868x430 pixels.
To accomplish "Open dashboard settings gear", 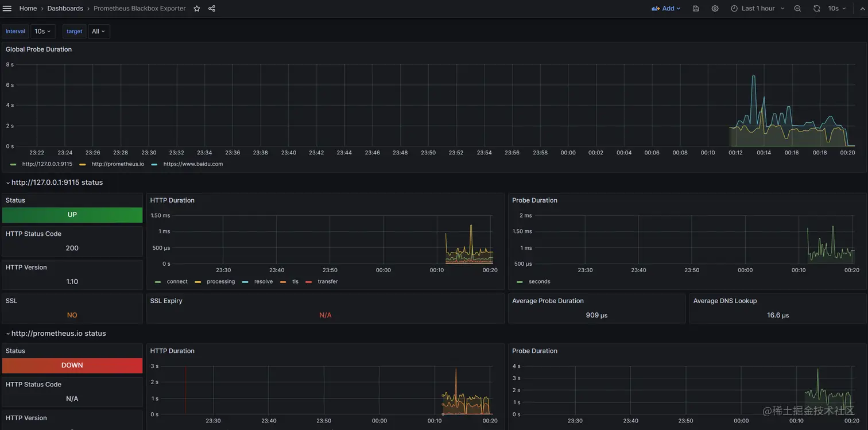I will [715, 9].
